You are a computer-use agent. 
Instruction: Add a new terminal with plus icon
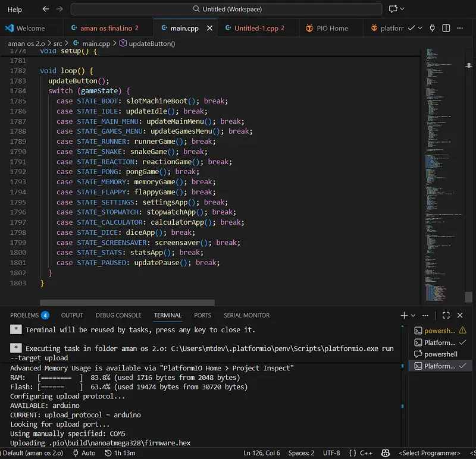[404, 315]
